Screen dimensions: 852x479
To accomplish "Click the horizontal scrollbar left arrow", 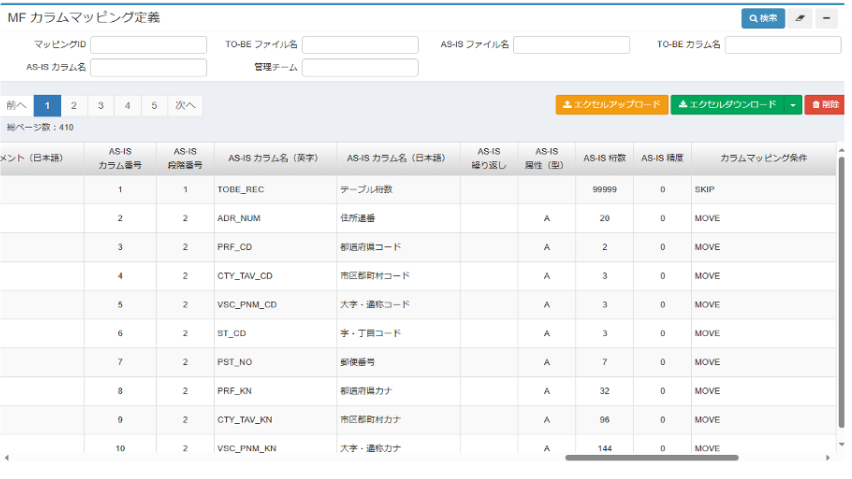I will click(8, 458).
